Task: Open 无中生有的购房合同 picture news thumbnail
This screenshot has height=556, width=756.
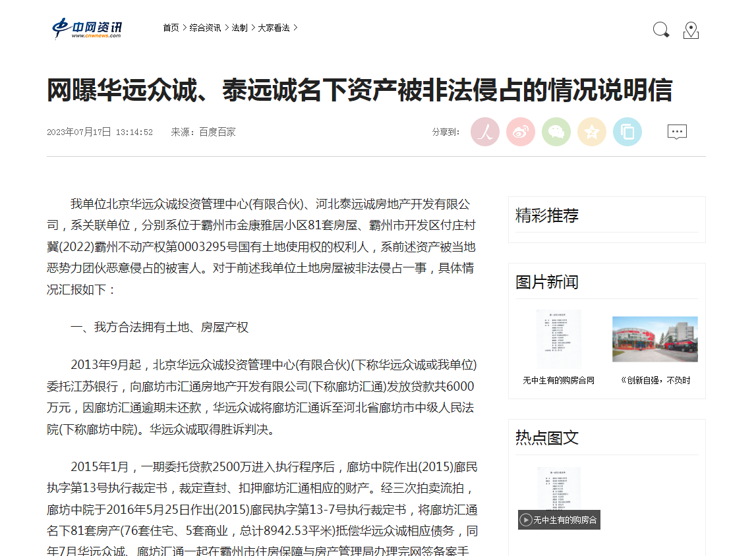Action: pyautogui.click(x=559, y=339)
